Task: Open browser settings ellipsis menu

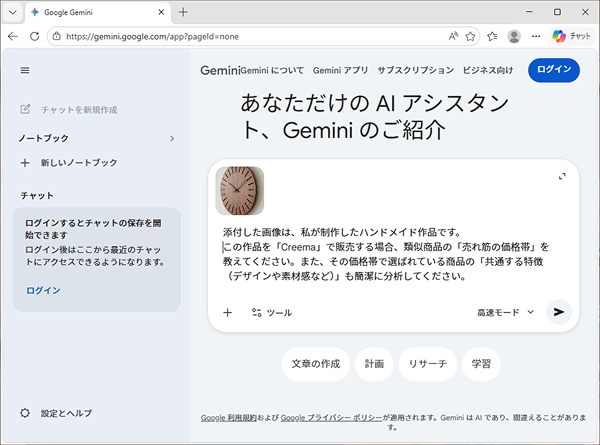Action: (x=536, y=36)
